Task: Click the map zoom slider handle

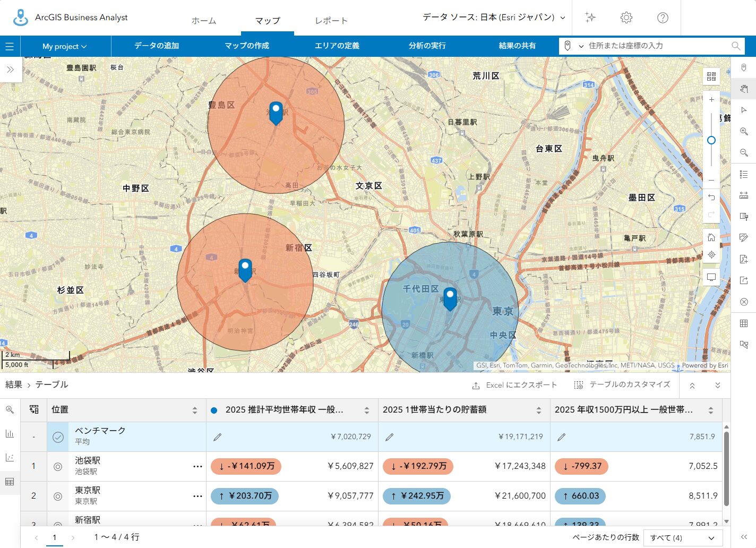Action: tap(711, 140)
